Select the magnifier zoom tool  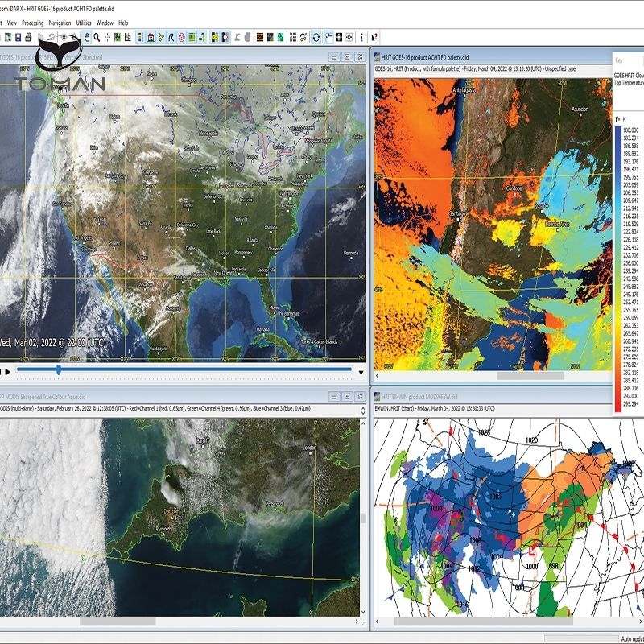point(97,38)
